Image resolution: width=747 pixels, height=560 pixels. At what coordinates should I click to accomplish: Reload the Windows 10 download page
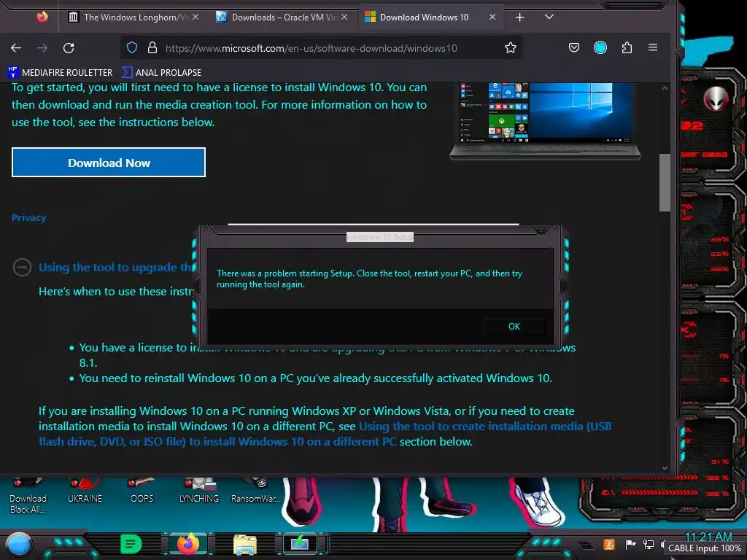click(x=69, y=47)
